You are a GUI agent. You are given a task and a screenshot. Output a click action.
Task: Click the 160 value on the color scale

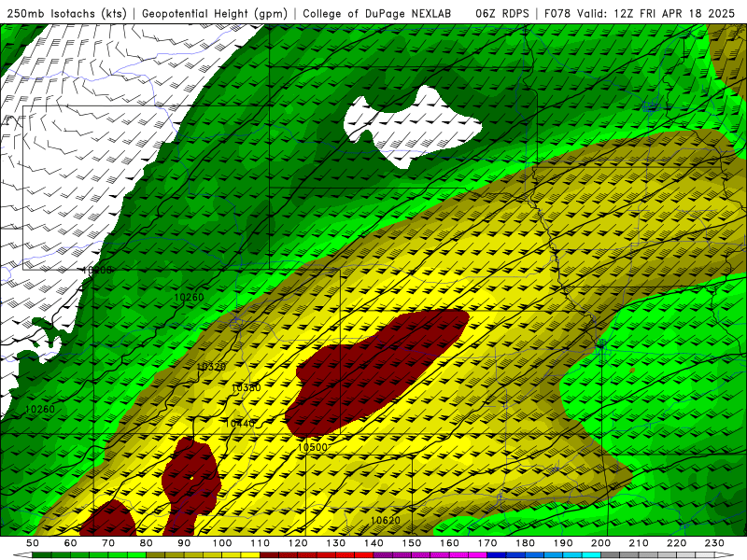449,543
